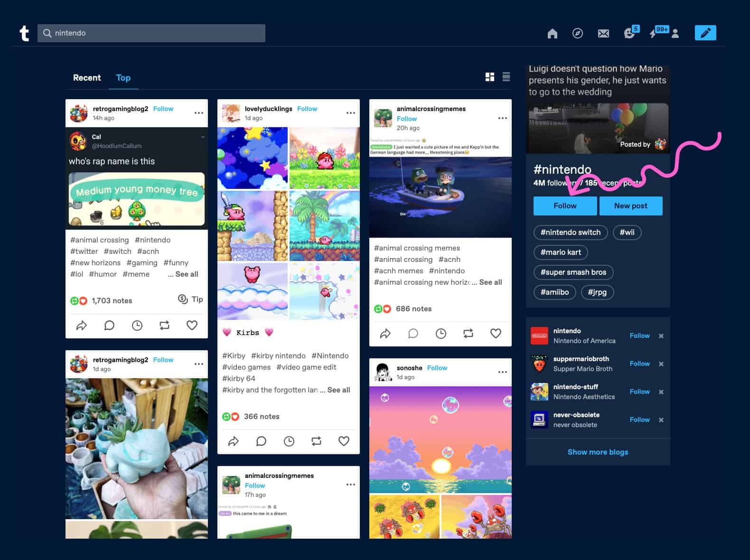
Task: Open options menu on lovelyducklings post
Action: pyautogui.click(x=351, y=113)
